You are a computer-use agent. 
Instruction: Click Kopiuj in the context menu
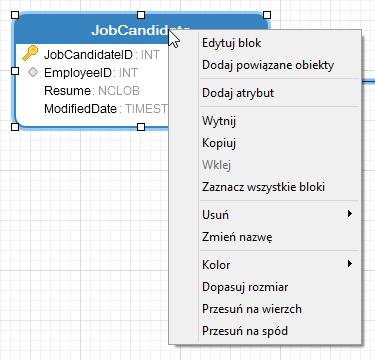[265, 143]
